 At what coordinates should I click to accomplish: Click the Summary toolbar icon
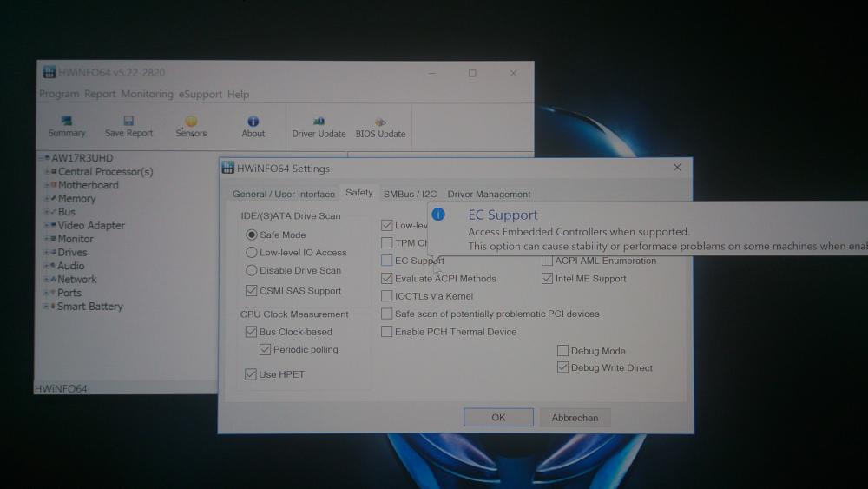coord(67,122)
